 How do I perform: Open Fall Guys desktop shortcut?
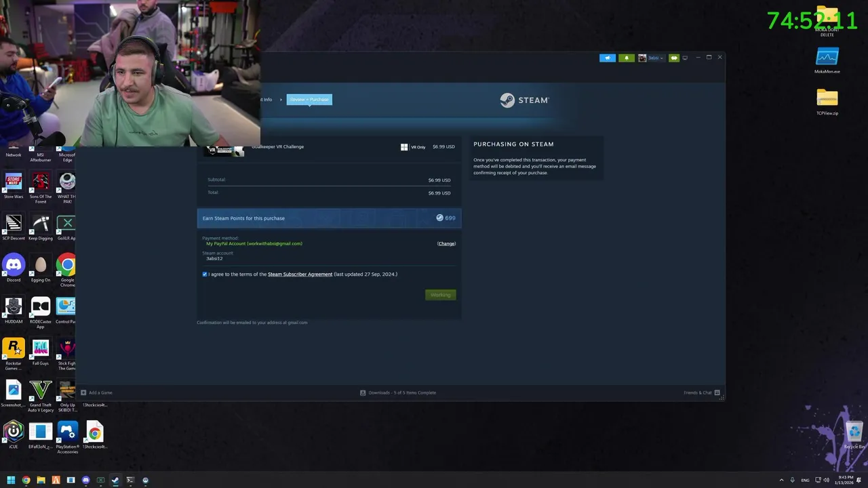point(41,352)
